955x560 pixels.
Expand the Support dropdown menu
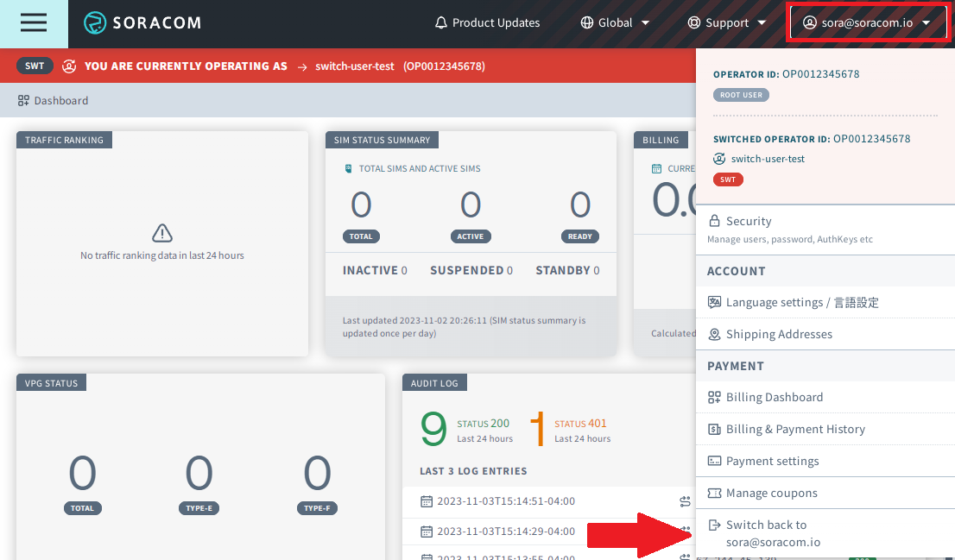pos(726,23)
